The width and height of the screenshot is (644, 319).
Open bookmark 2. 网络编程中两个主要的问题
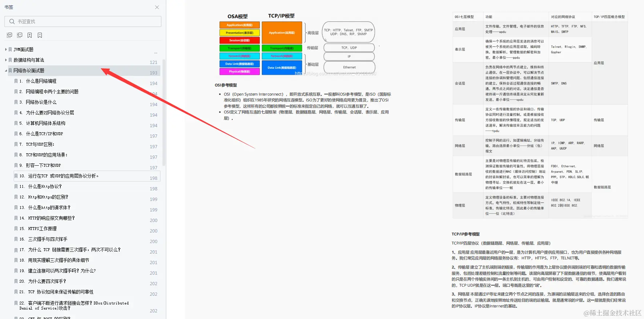tap(49, 92)
